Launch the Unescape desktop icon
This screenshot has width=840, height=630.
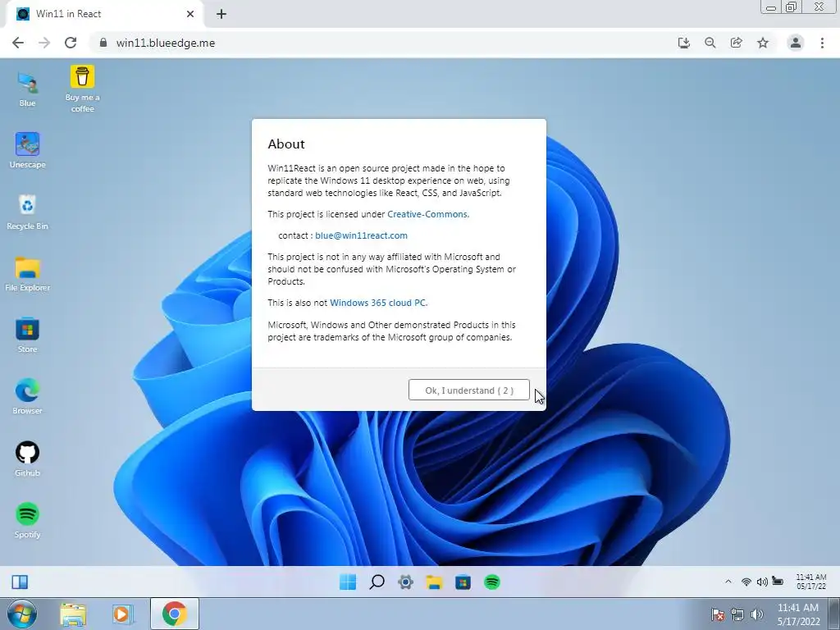coord(27,151)
